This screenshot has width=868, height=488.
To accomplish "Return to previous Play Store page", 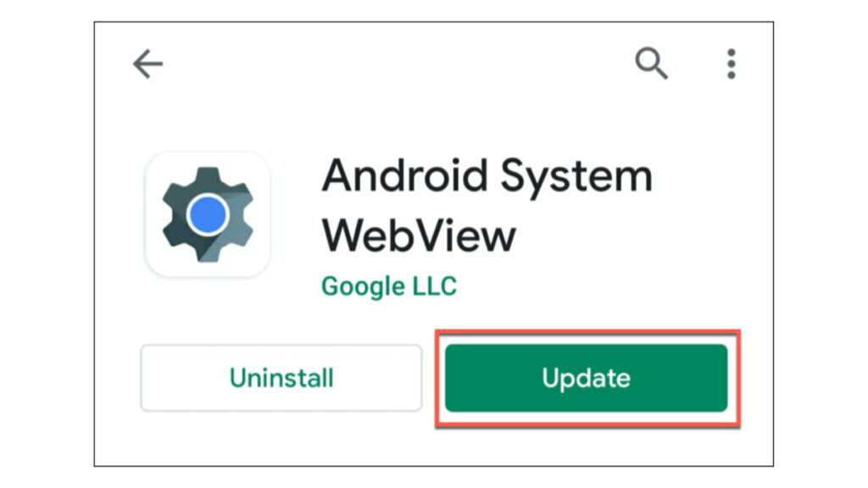I will coord(147,64).
